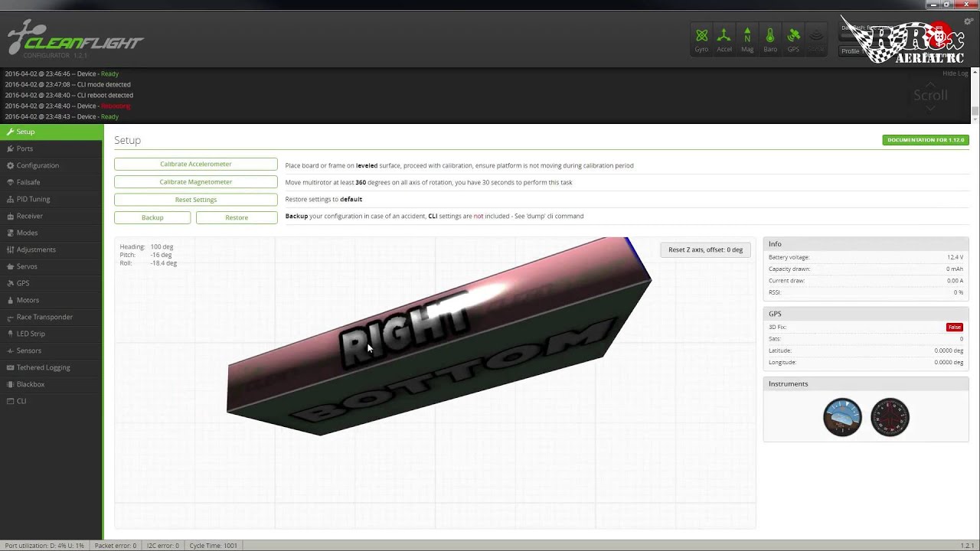Go to the Configuration gear tab
The width and height of the screenshot is (980, 551).
point(51,165)
